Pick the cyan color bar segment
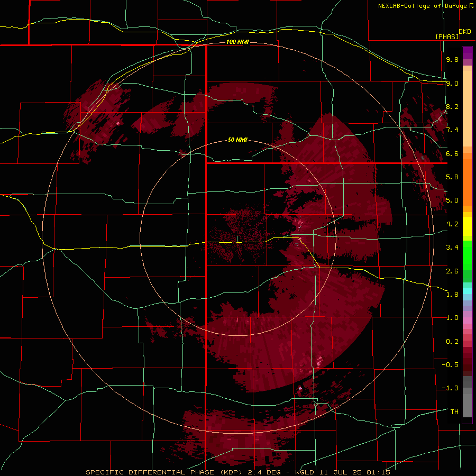The height and width of the screenshot is (476, 476). point(467,291)
